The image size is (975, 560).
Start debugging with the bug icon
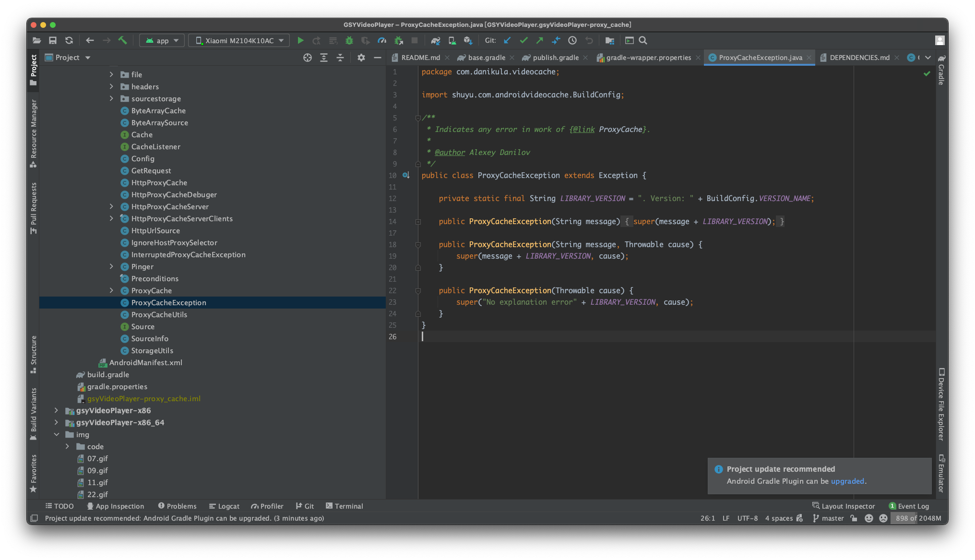349,40
